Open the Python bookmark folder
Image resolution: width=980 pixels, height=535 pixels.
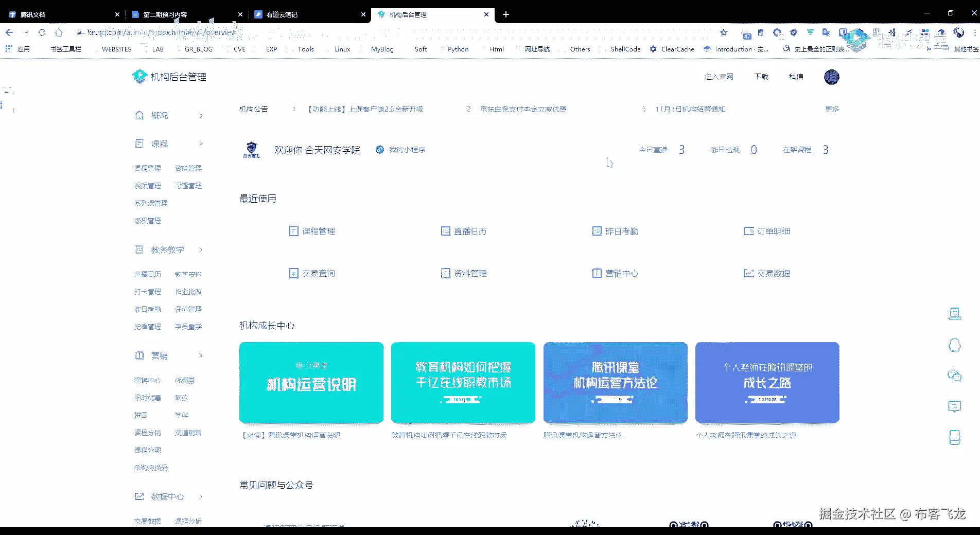pos(458,49)
